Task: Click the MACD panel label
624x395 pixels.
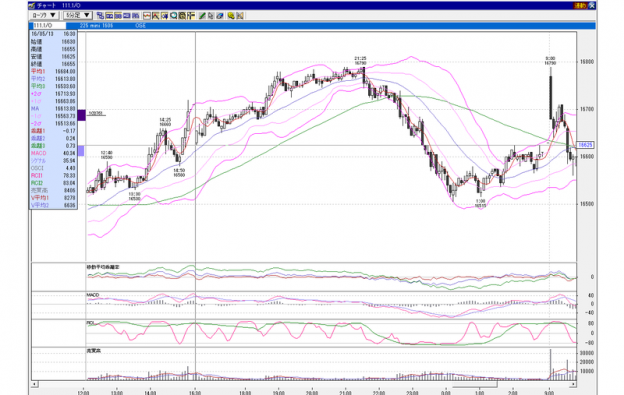Action: coord(93,295)
